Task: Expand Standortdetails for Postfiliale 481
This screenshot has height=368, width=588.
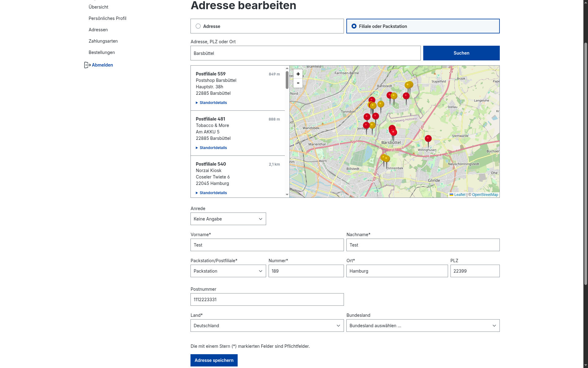Action: [x=211, y=148]
